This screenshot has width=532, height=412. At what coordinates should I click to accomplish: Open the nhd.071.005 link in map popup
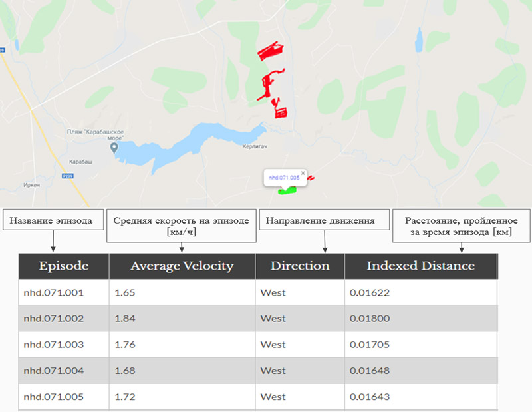(285, 178)
